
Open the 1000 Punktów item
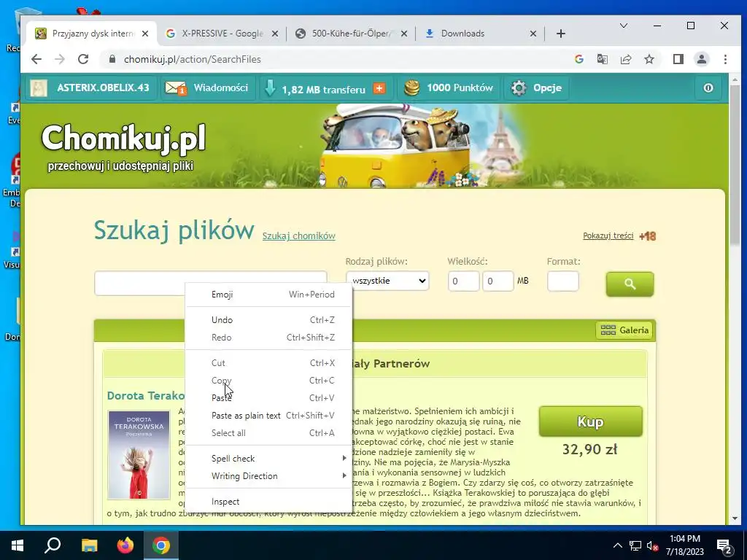tap(449, 88)
